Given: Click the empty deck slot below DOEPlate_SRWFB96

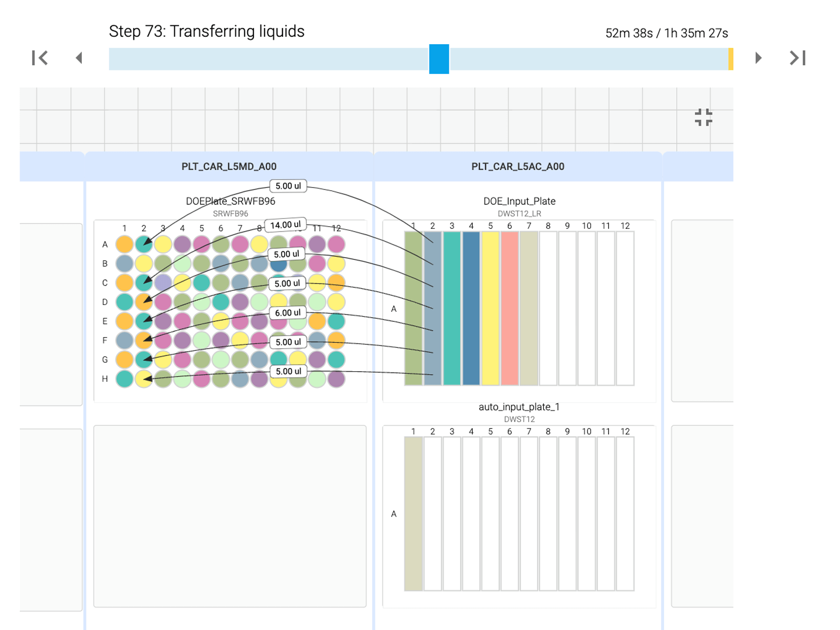Looking at the screenshot, I should coord(230,516).
